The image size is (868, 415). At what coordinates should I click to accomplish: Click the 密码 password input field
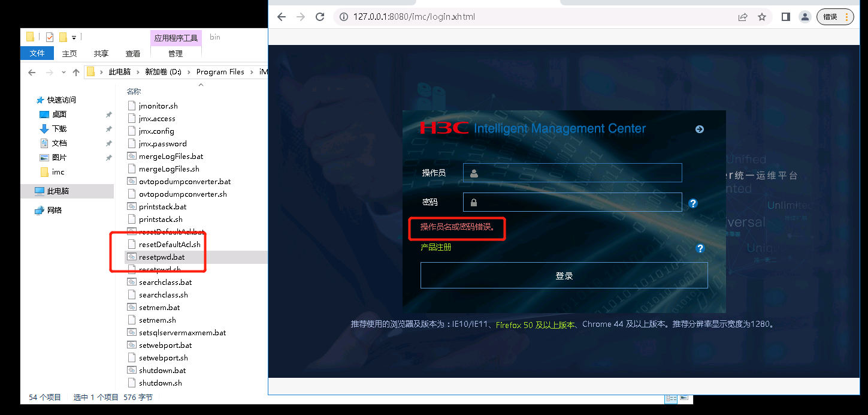pyautogui.click(x=573, y=202)
